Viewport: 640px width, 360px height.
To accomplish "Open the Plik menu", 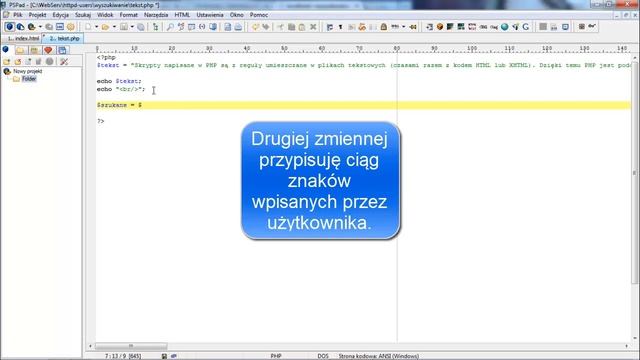I will click(18, 15).
